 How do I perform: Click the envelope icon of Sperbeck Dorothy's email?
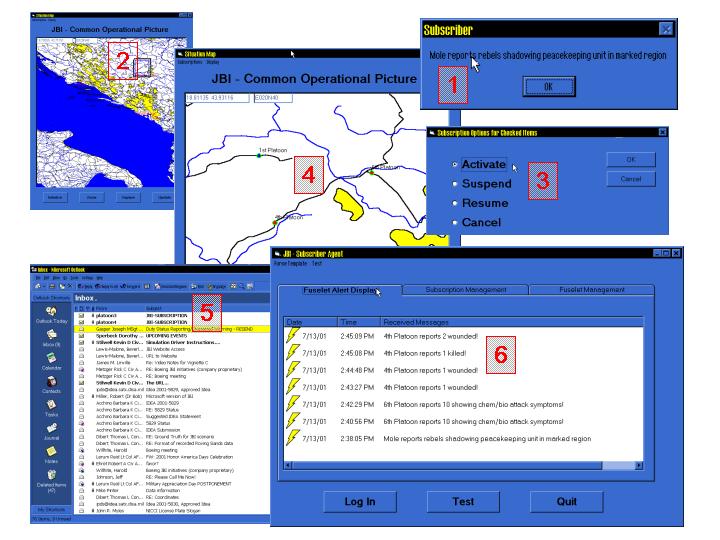coord(81,336)
